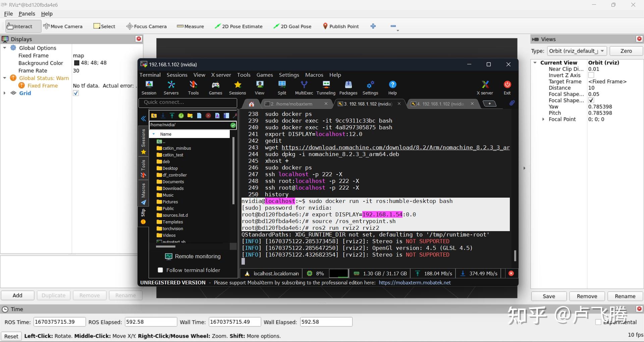Select the Publish Point tool in RViz
Viewport: 644px width, 342px height.
(340, 26)
